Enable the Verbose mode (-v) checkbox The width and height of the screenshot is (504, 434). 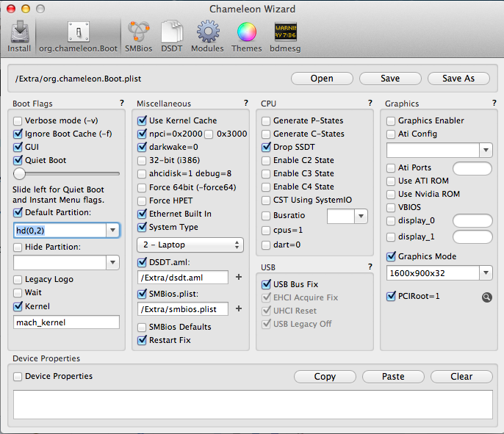click(18, 120)
